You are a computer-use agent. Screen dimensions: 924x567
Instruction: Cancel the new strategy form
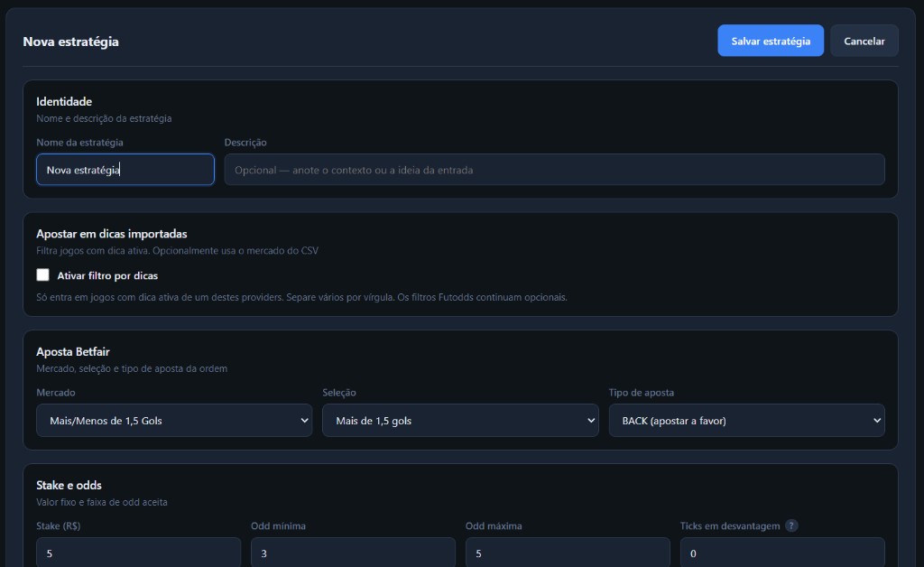coord(864,41)
